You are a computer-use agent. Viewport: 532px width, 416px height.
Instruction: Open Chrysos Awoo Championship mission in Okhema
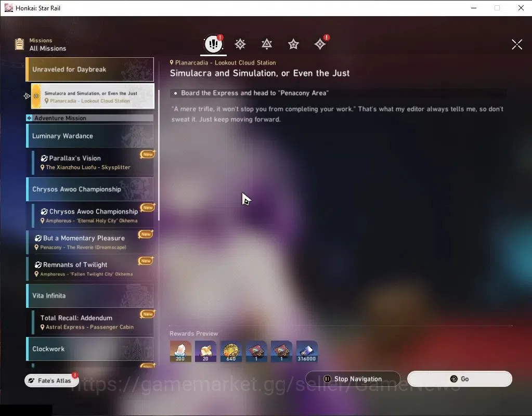[93, 215]
